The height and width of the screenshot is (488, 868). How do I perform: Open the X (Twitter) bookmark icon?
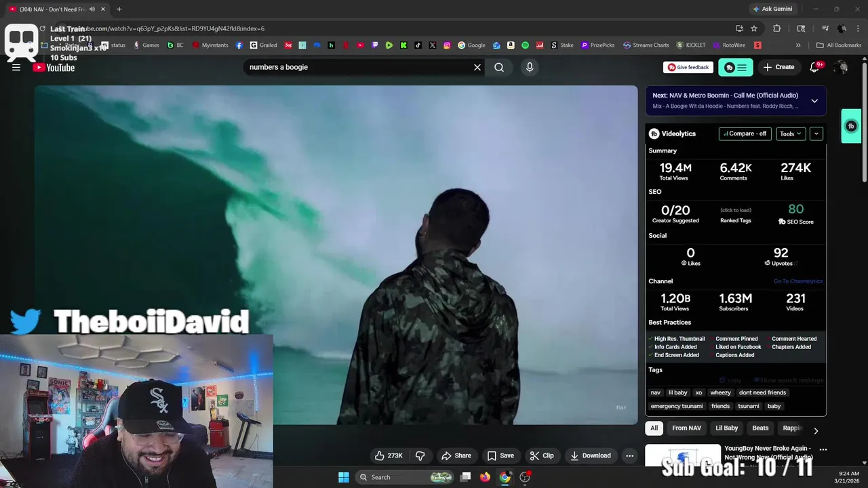pyautogui.click(x=433, y=45)
